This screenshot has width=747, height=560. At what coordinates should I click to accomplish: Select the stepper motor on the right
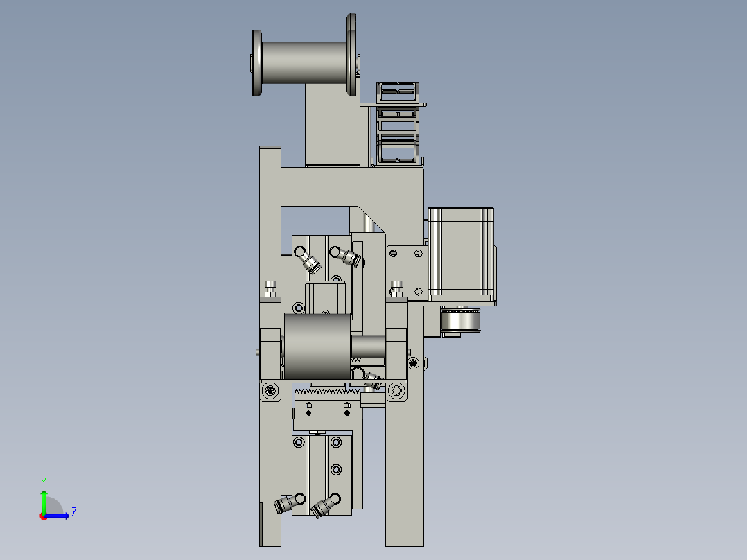pyautogui.click(x=461, y=256)
